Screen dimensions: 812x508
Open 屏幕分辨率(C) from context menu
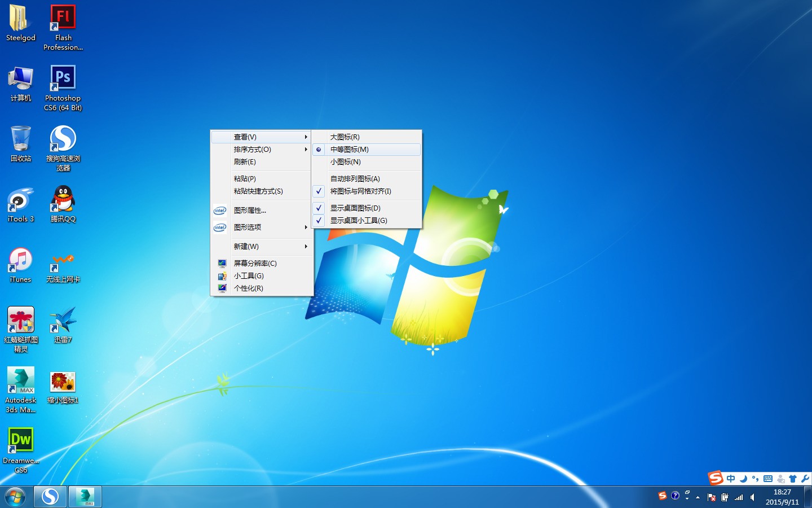coord(262,264)
